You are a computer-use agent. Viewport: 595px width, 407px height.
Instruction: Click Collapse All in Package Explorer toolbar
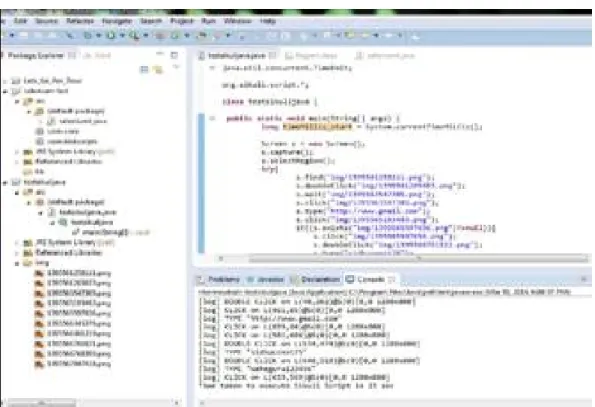click(x=144, y=69)
